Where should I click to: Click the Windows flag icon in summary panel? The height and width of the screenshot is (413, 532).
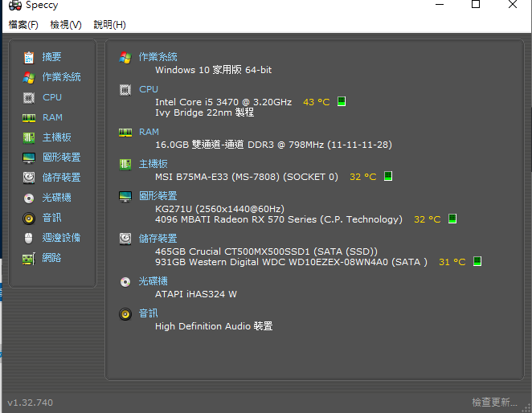point(125,58)
